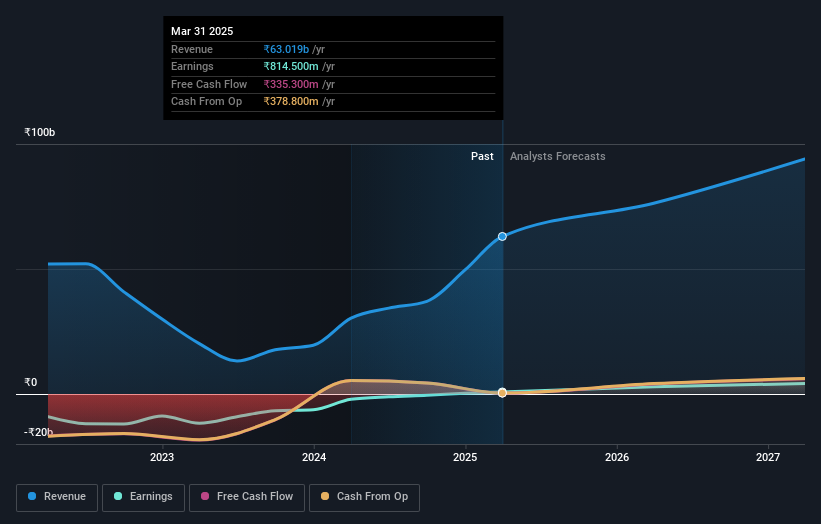Click the 2025 x-axis label
Viewport: 821px width, 524px height.
[465, 457]
